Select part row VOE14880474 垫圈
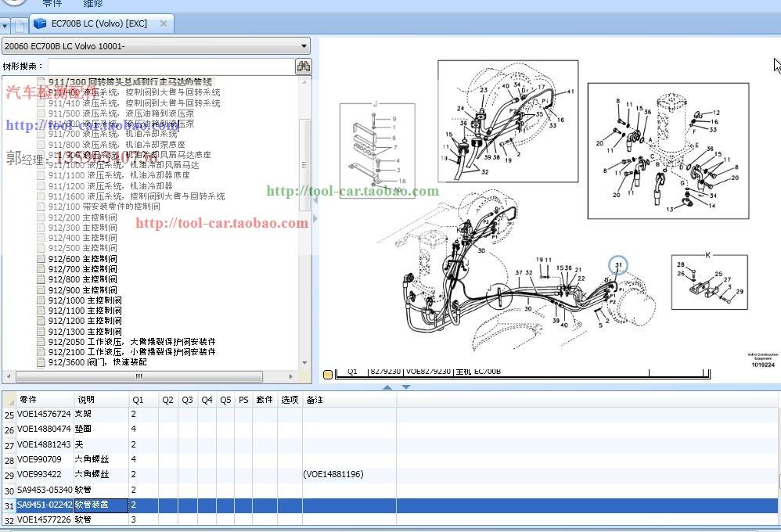781x532 pixels. click(390, 429)
